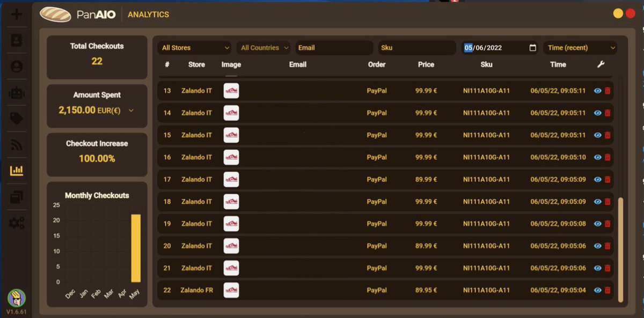Click the plus icon in the sidebar

point(17,14)
